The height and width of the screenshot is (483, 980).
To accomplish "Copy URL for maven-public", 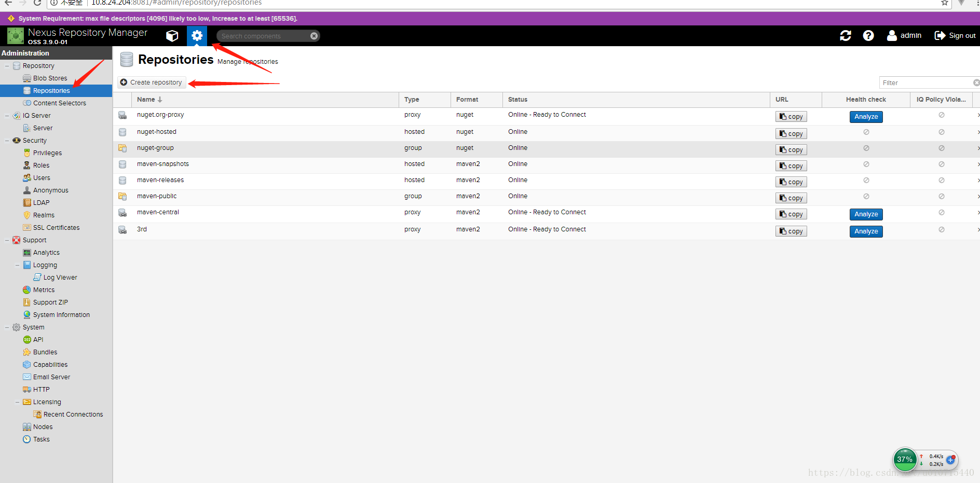I will click(x=791, y=198).
